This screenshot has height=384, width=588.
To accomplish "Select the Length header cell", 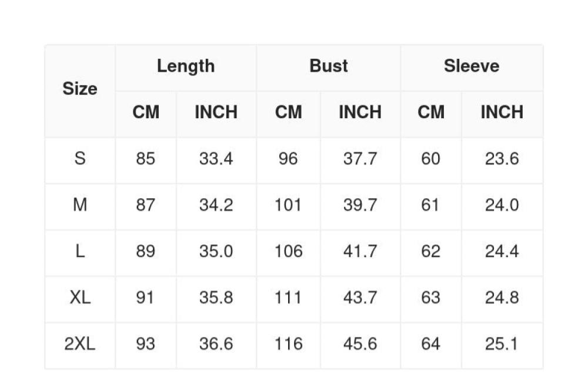I will click(x=186, y=68).
